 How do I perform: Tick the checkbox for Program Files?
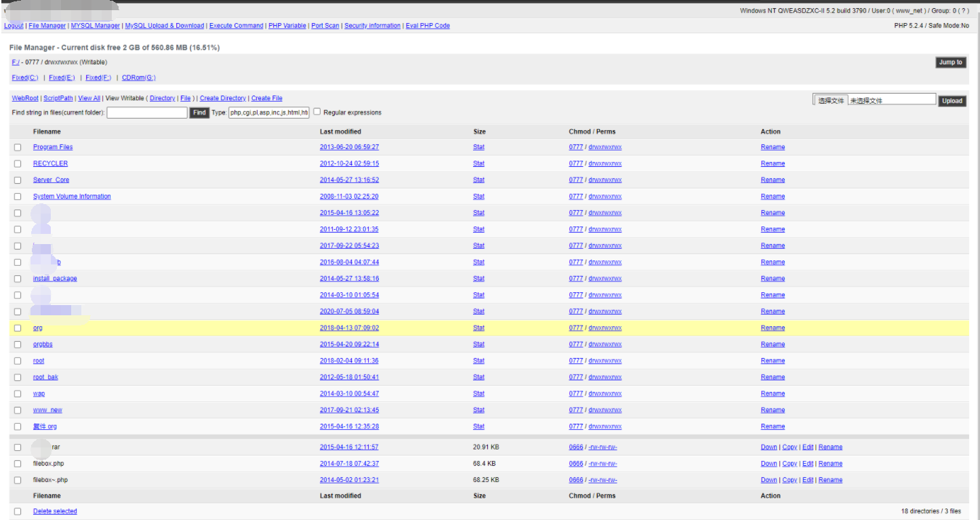[18, 147]
